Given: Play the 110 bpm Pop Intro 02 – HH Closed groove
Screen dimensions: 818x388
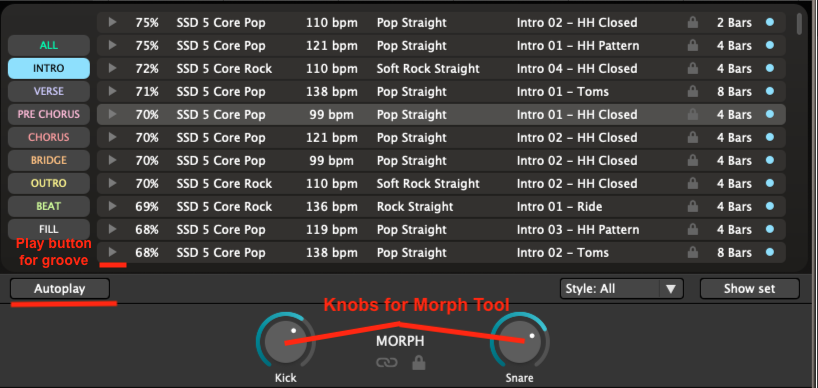Looking at the screenshot, I should (112, 22).
